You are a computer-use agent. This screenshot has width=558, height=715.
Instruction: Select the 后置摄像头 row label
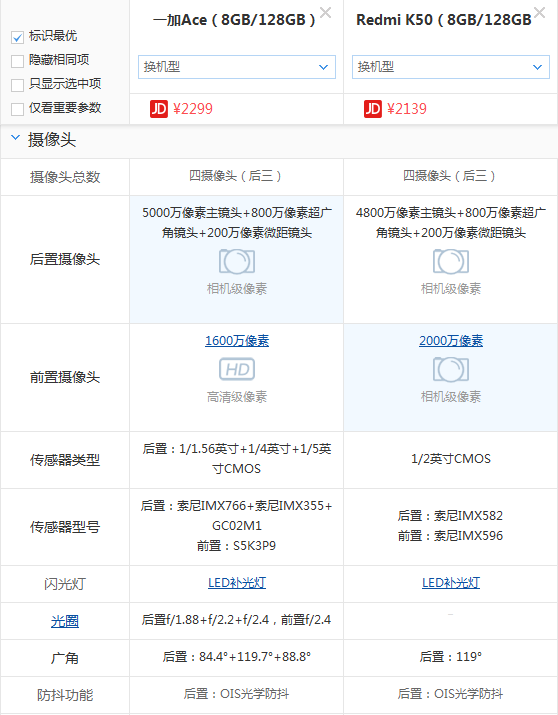pyautogui.click(x=65, y=259)
